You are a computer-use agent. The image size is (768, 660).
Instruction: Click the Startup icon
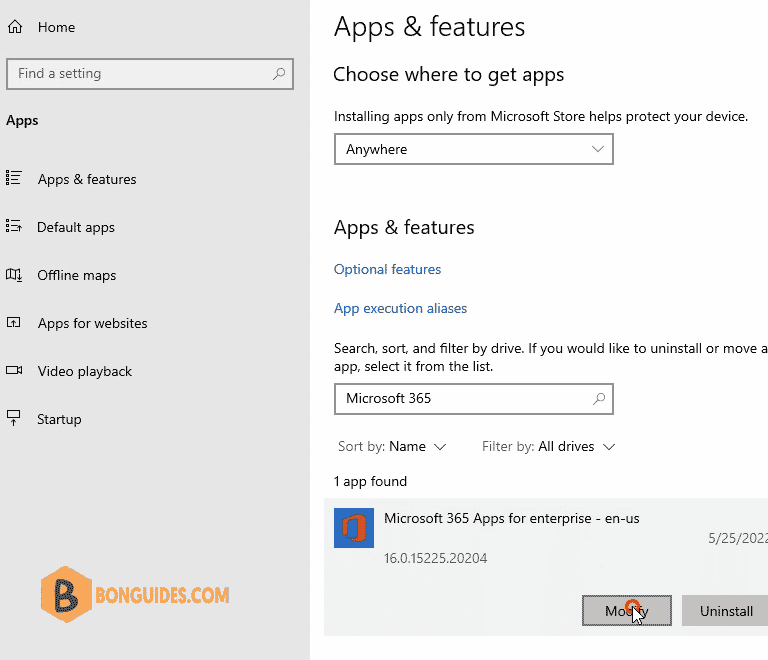14,418
